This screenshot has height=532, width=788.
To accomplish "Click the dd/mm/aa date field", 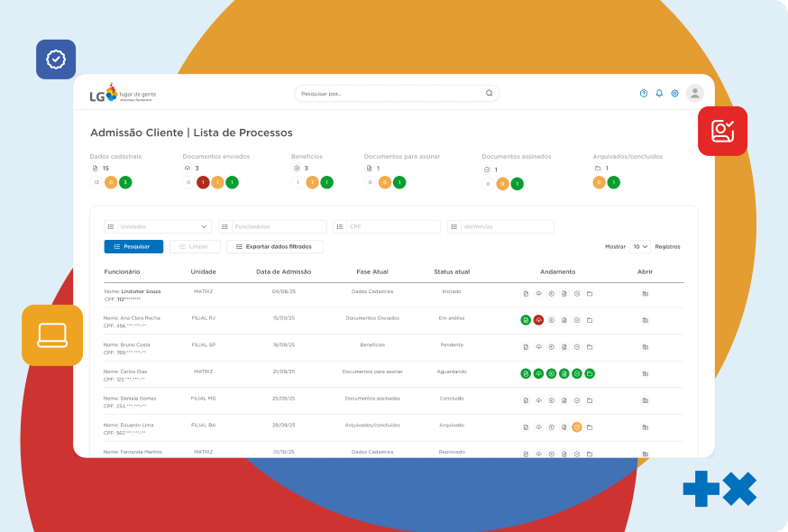I will coord(500,227).
